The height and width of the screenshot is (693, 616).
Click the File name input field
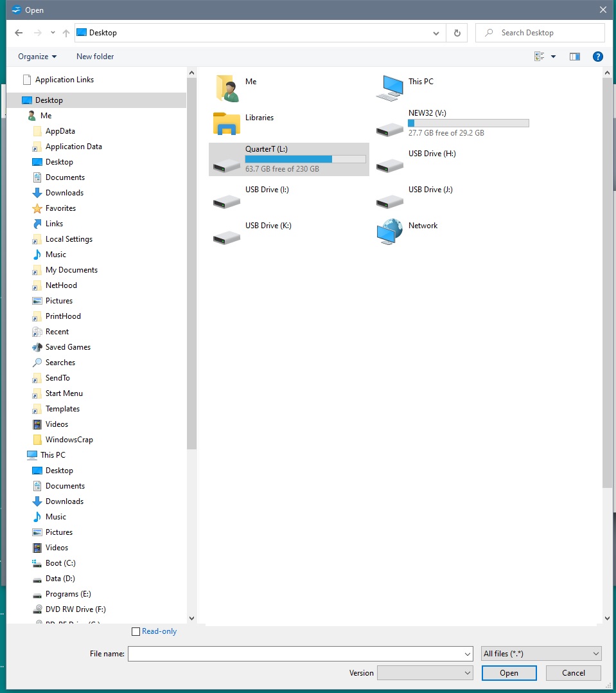coord(300,654)
